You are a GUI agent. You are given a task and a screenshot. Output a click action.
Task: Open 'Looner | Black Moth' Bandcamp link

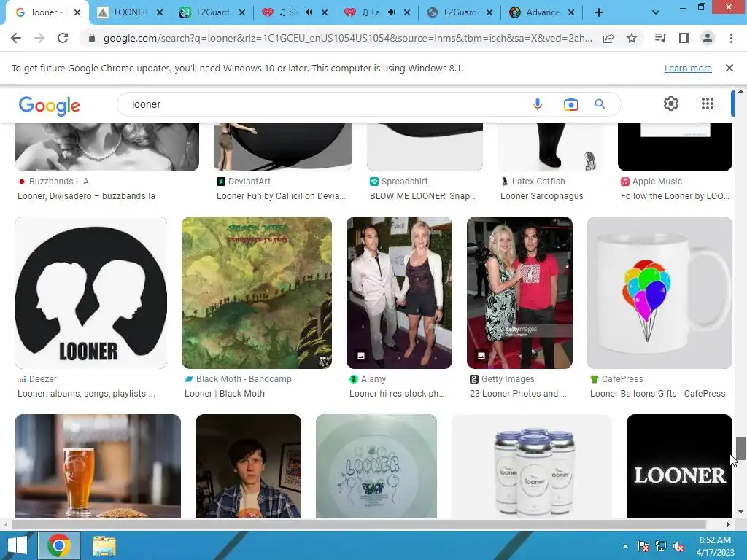pos(225,393)
